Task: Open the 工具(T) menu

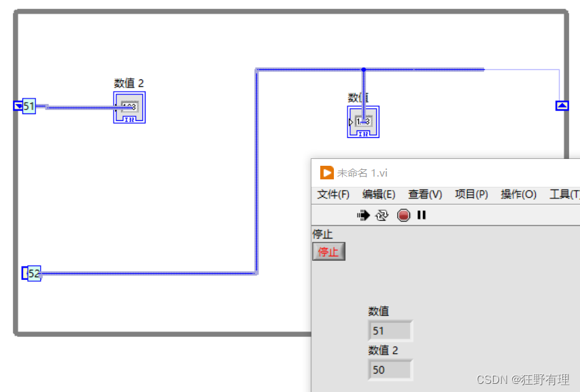Action: tap(564, 194)
